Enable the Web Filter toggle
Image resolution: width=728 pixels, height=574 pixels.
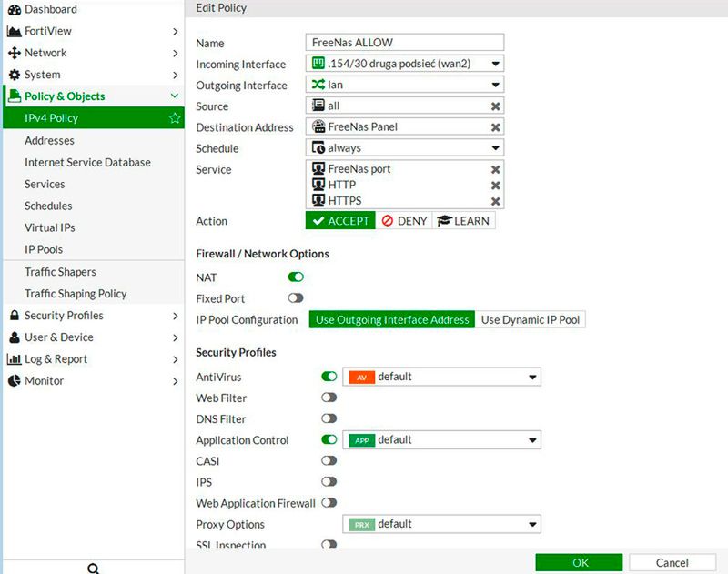pos(329,398)
